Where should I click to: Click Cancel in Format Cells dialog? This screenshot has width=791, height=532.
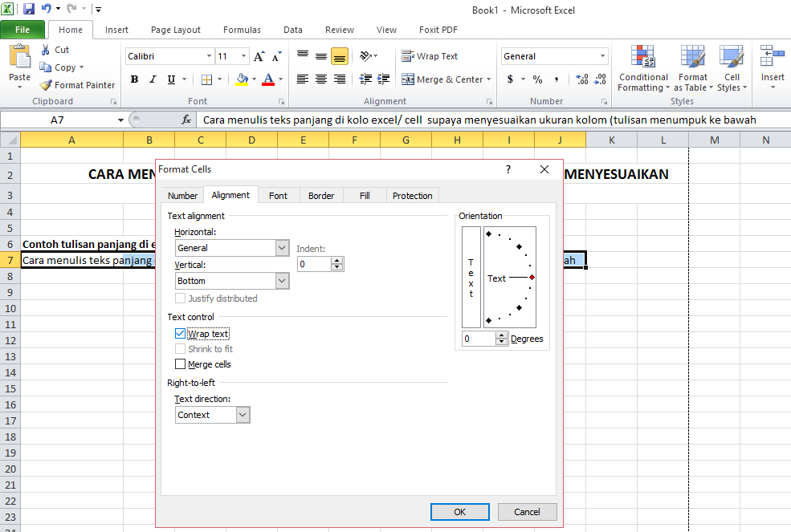click(527, 512)
